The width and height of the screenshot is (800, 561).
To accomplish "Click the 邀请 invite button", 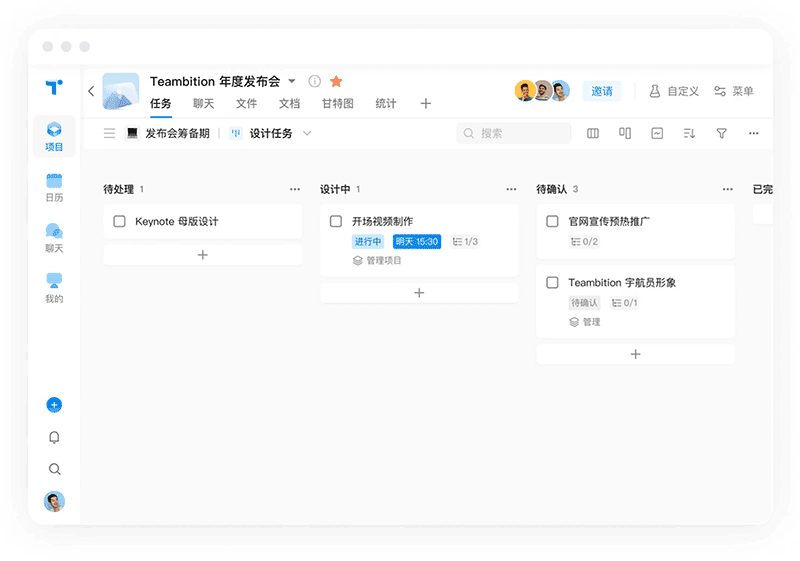I will 602,91.
